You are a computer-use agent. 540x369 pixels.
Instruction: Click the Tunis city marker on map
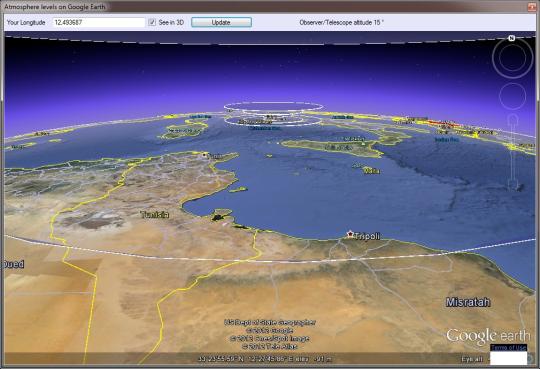tap(205, 155)
